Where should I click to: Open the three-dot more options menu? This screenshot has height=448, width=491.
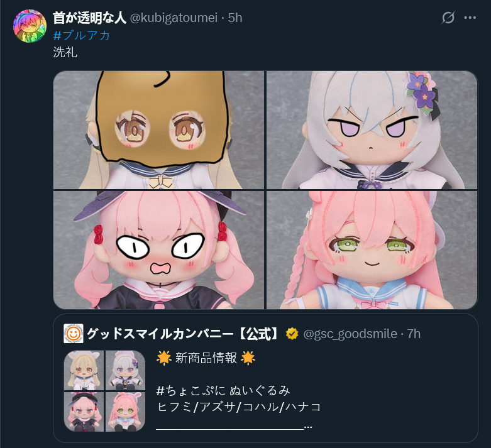click(x=470, y=18)
